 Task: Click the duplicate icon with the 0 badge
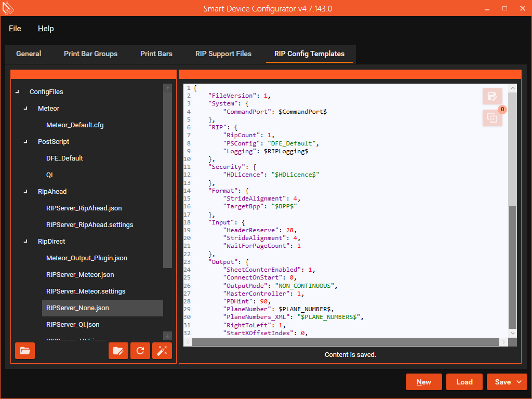[492, 118]
